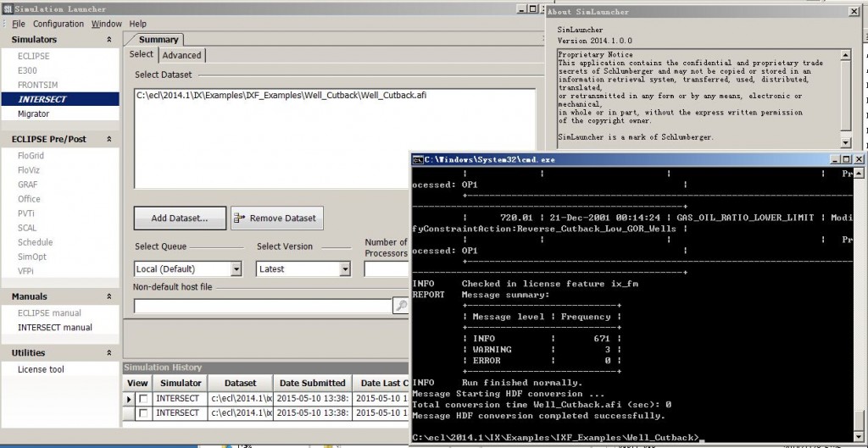
Task: Open the File menu
Action: point(19,24)
